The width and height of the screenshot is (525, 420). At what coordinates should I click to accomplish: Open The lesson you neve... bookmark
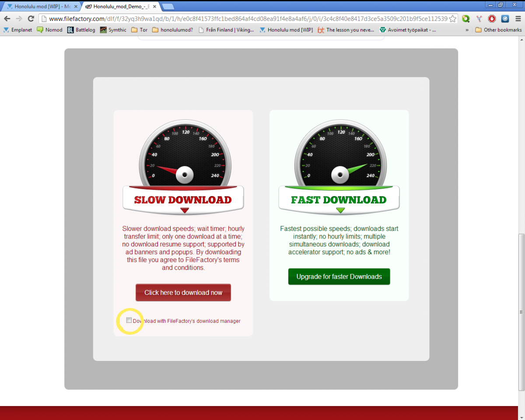346,30
